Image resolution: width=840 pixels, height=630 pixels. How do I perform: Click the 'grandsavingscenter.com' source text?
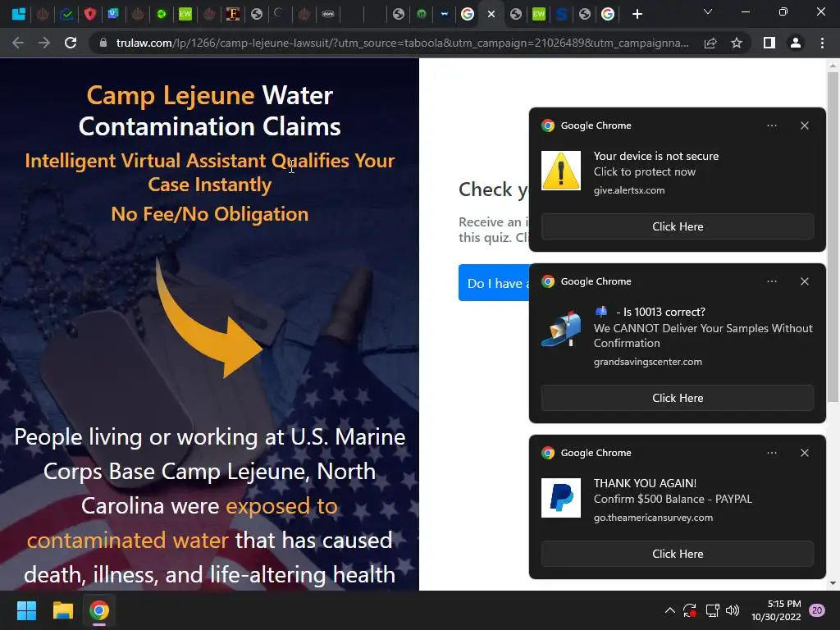(x=648, y=362)
